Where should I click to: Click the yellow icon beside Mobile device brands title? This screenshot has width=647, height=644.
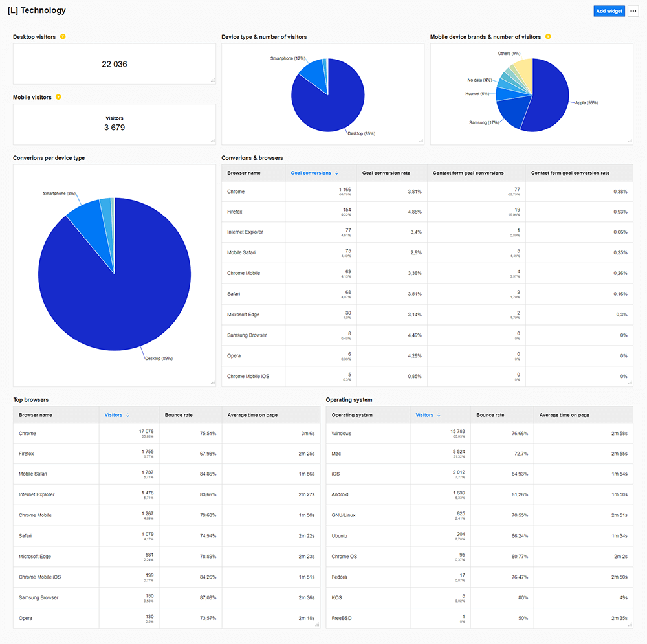(548, 37)
